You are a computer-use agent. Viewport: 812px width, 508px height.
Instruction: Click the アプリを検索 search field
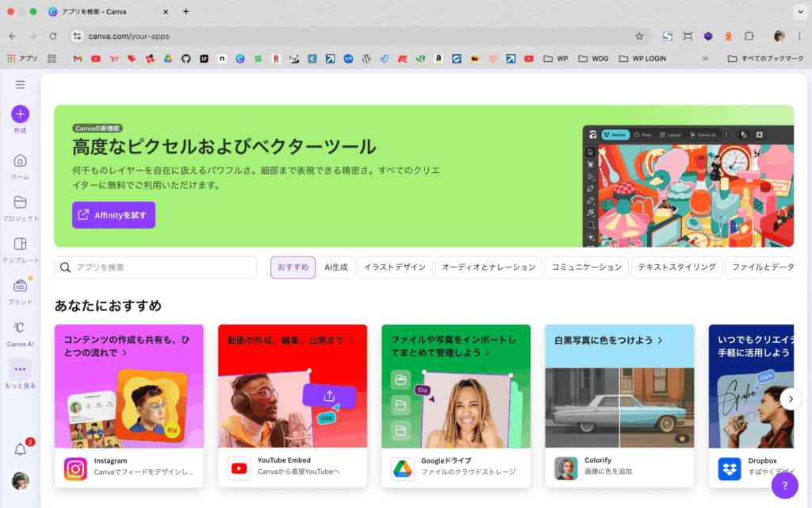[155, 267]
